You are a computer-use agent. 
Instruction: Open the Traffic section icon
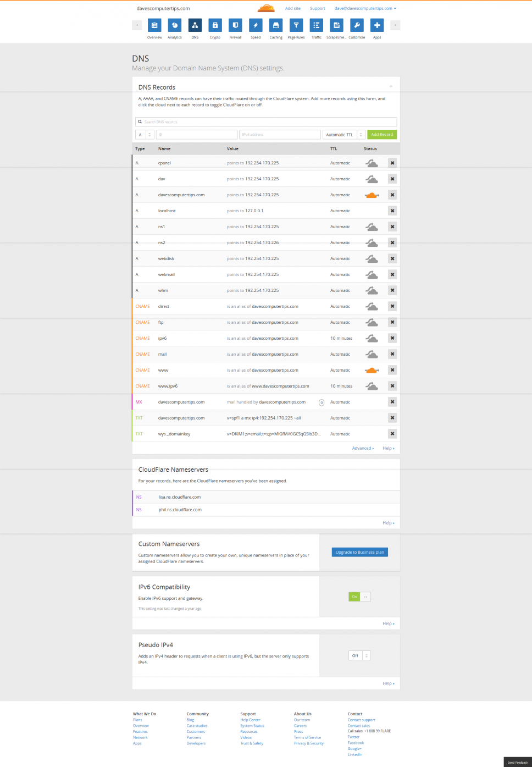(317, 25)
